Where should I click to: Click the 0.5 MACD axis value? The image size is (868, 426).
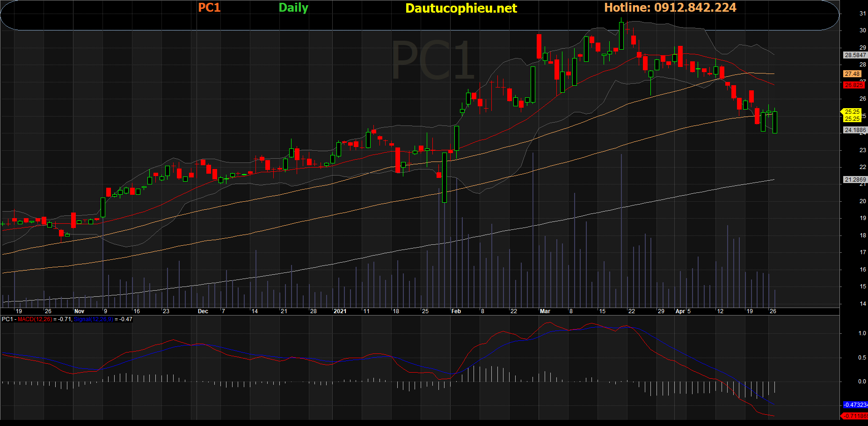tap(862, 358)
